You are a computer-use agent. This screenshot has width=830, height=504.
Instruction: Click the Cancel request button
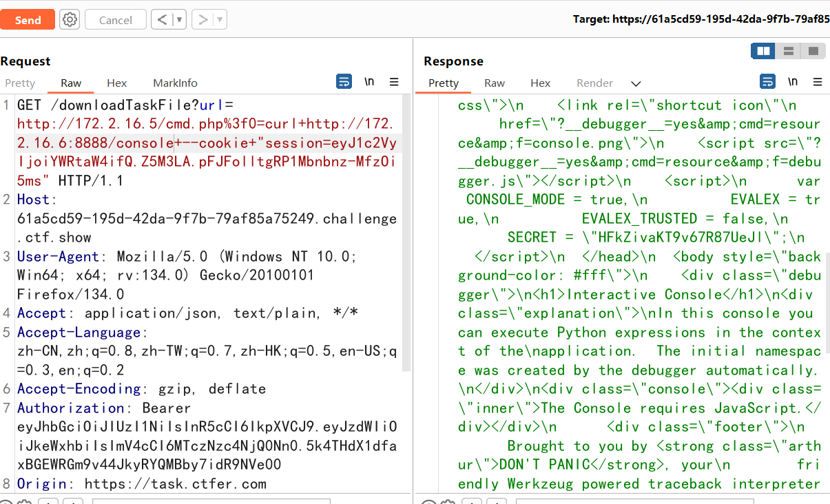[x=116, y=20]
